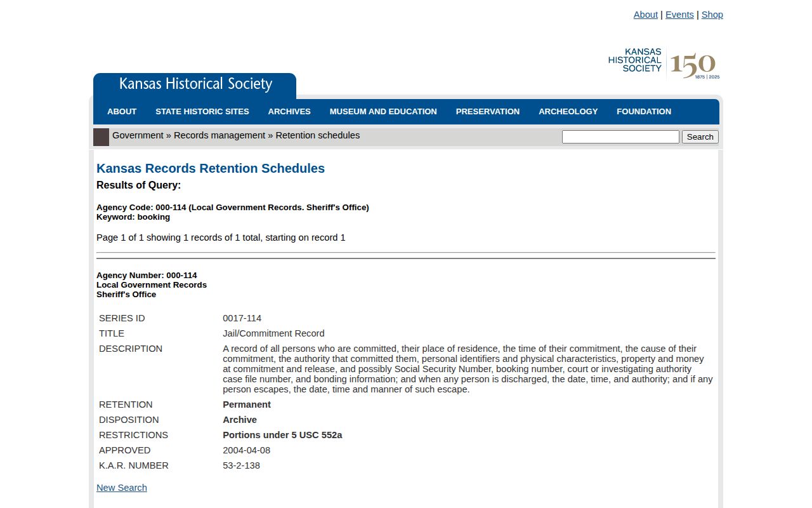The image size is (812, 508).
Task: Select the title Jail/Commitment Record
Action: point(273,333)
